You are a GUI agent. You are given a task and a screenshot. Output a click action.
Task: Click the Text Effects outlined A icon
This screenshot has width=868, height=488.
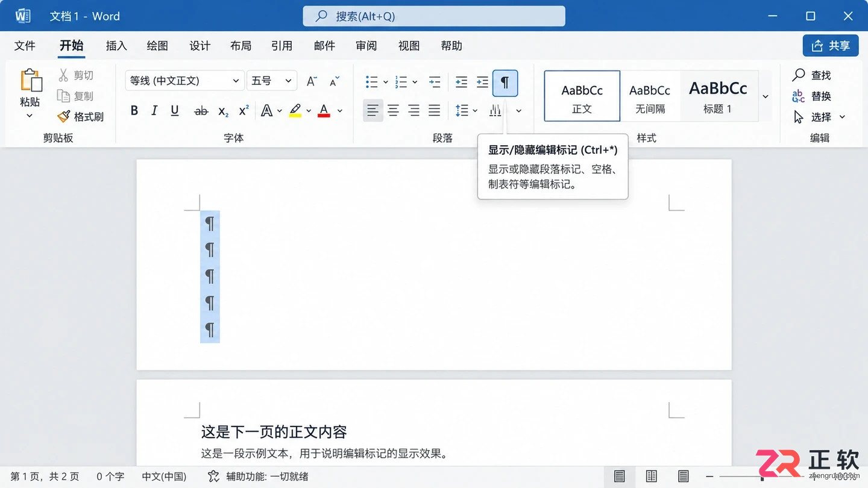[266, 111]
